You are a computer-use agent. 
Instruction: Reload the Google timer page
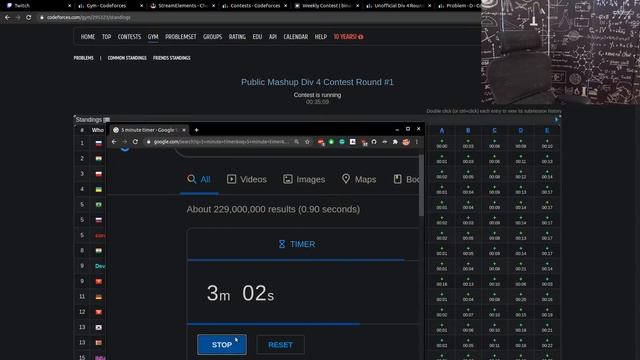tap(135, 142)
